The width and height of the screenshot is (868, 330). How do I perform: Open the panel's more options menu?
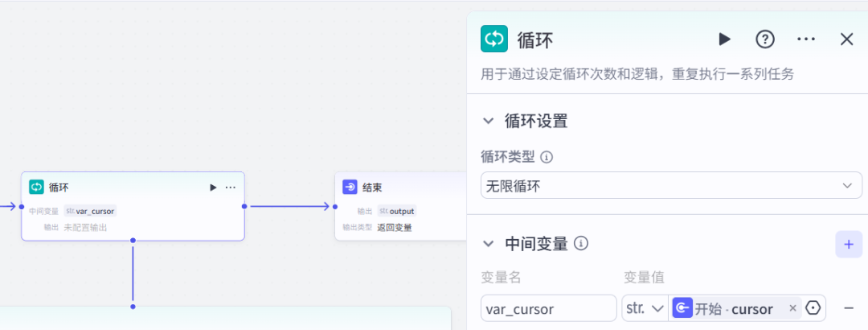[806, 39]
